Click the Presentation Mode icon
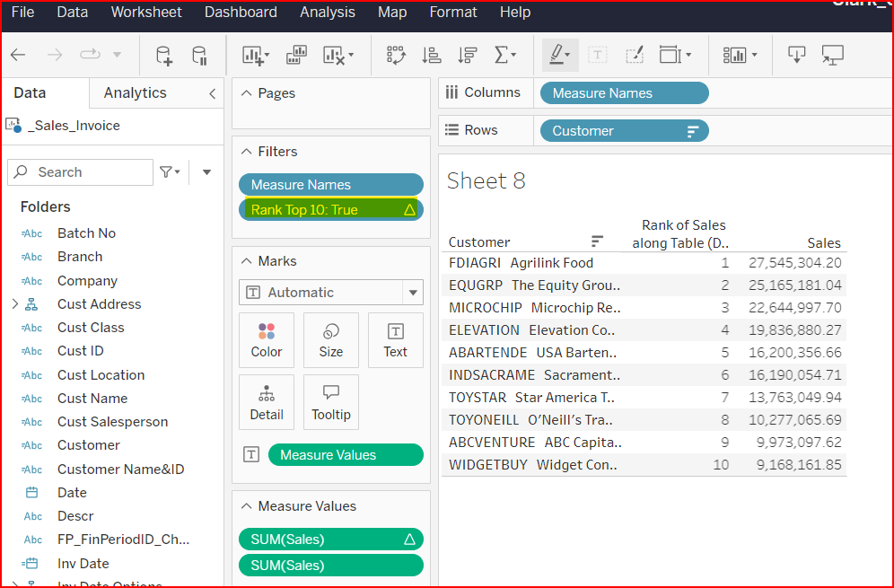The height and width of the screenshot is (588, 894). coord(833,56)
